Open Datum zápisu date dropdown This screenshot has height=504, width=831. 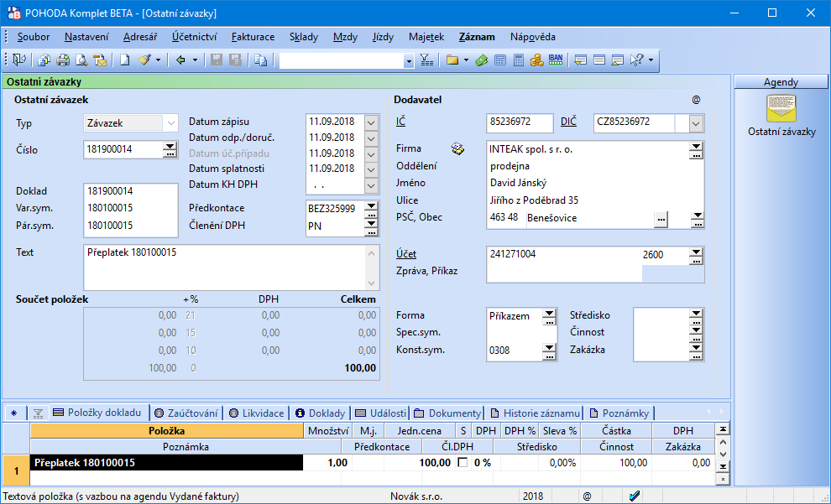(x=371, y=122)
